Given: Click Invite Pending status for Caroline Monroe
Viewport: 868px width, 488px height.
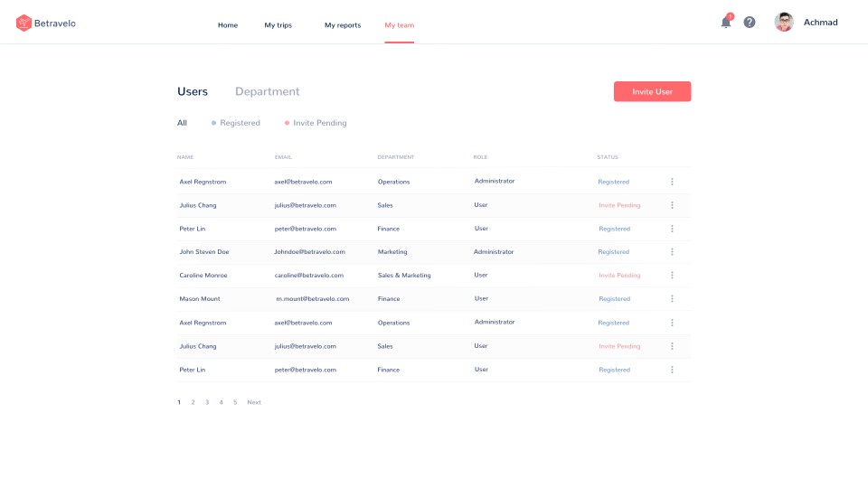Looking at the screenshot, I should click(x=619, y=275).
